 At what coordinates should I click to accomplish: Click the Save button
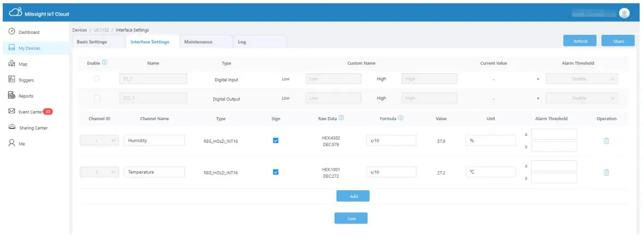351,218
